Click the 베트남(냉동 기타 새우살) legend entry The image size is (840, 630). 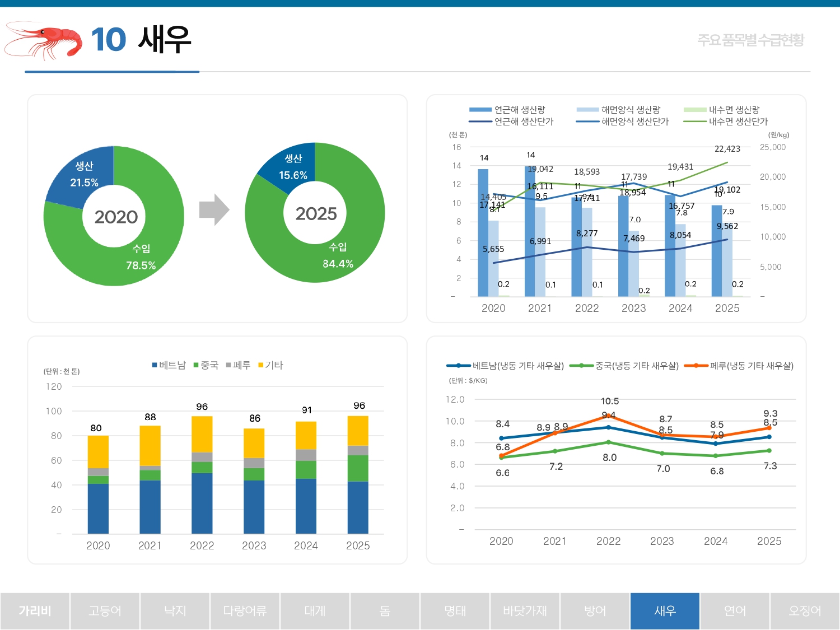pyautogui.click(x=505, y=366)
